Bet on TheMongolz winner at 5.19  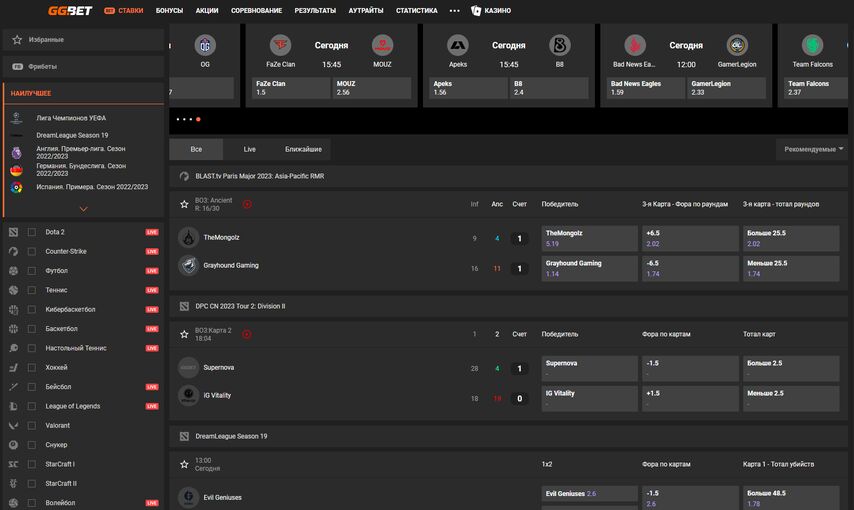(590, 238)
